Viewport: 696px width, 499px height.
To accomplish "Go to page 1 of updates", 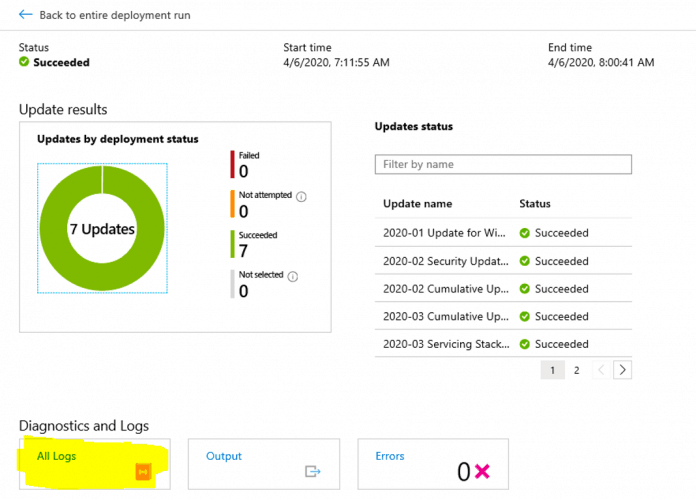I will click(x=553, y=370).
